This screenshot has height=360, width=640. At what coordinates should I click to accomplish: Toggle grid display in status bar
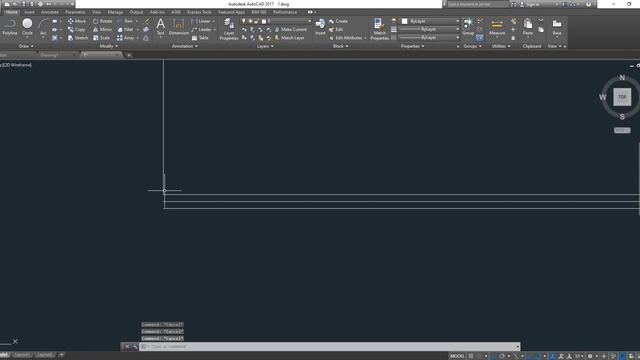[471, 356]
